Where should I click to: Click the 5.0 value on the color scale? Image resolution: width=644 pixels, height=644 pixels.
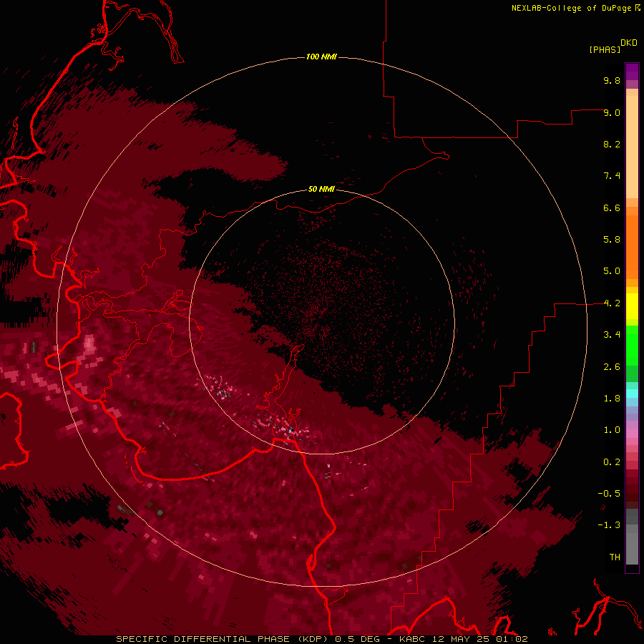click(x=612, y=271)
